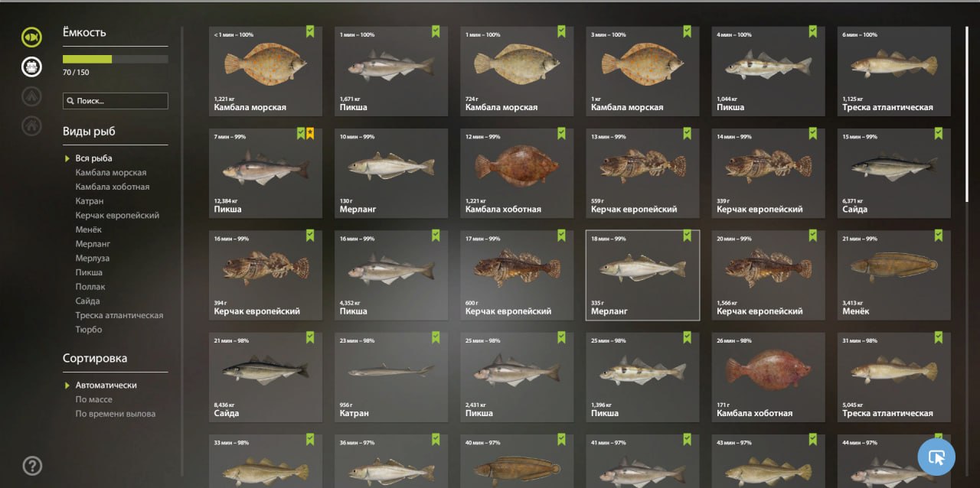Open the help question mark icon
This screenshot has width=980, height=488.
(x=32, y=465)
